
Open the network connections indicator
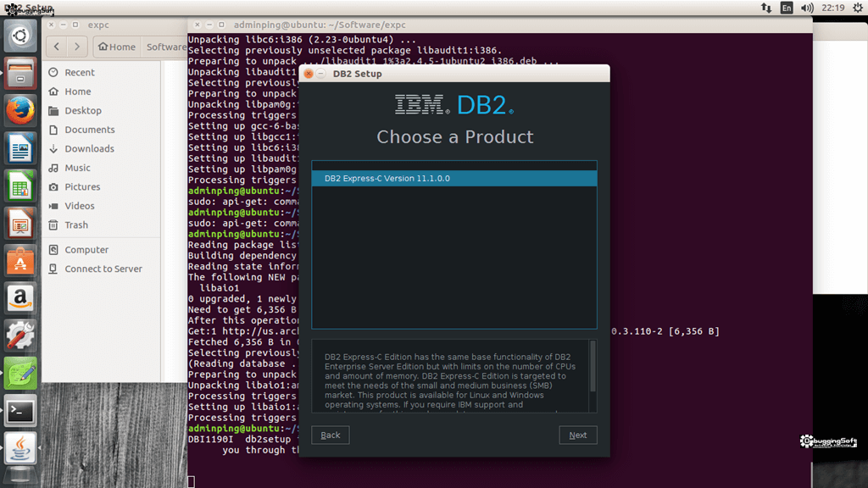(766, 8)
